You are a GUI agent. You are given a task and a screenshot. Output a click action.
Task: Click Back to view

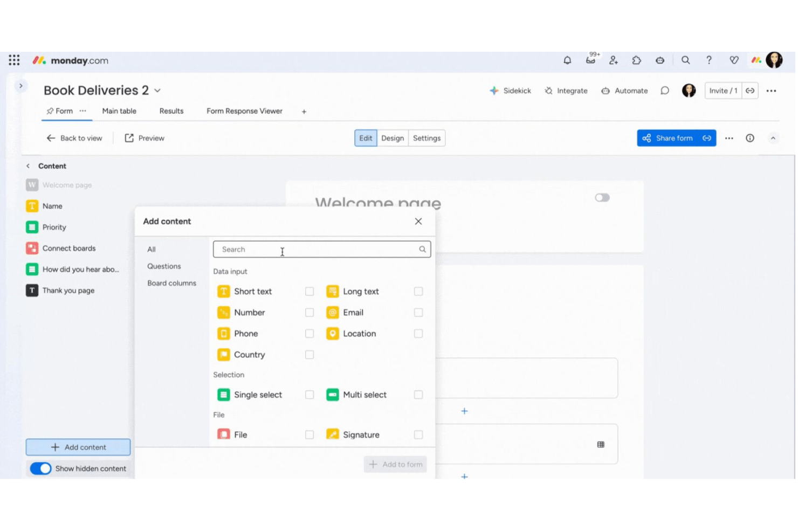74,138
